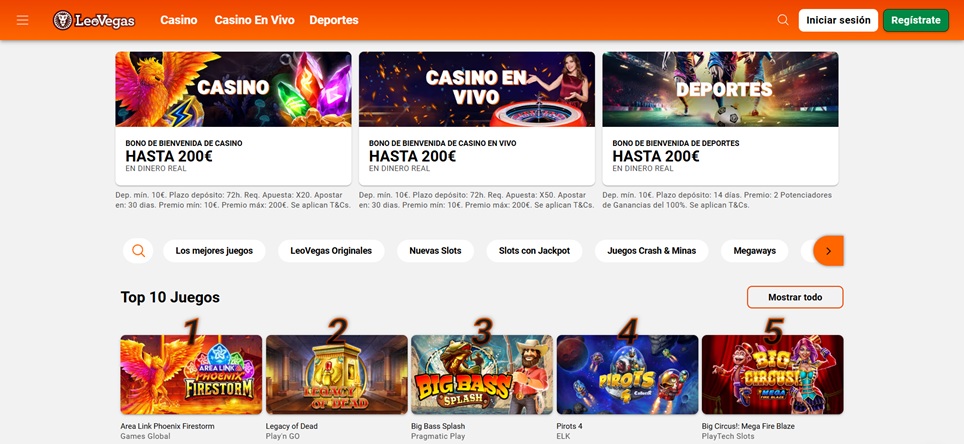Show more categories with orange arrow

point(828,251)
